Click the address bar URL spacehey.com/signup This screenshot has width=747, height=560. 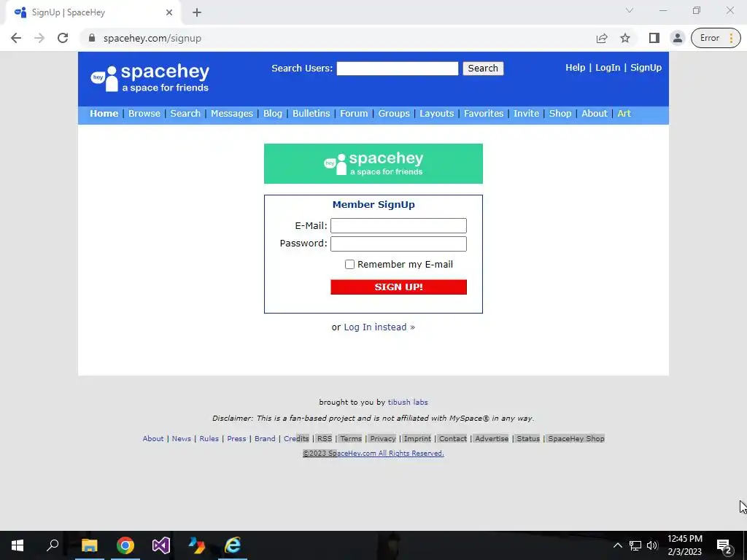[x=152, y=38]
